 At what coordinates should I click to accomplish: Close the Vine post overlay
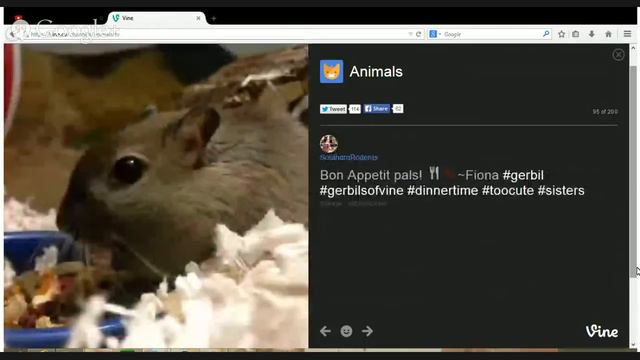618,55
